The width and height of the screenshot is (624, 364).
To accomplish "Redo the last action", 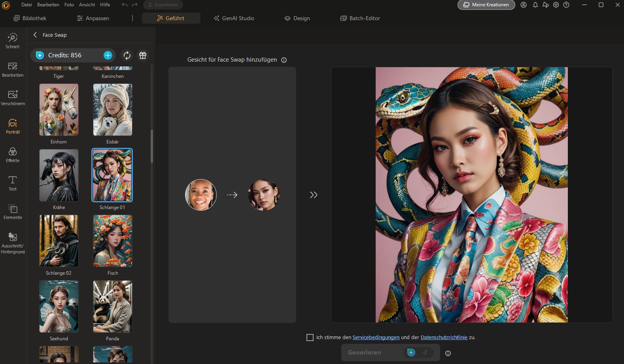I will point(135,5).
